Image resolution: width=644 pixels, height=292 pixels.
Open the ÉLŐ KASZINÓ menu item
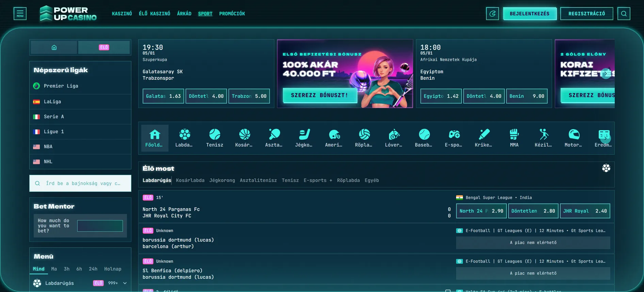[x=155, y=14]
